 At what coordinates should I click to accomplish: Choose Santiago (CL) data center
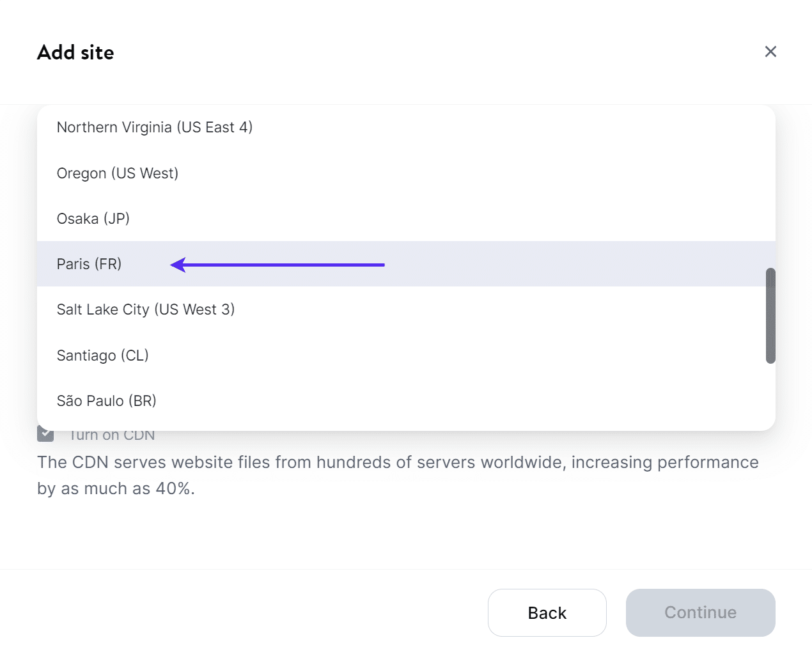pos(103,355)
